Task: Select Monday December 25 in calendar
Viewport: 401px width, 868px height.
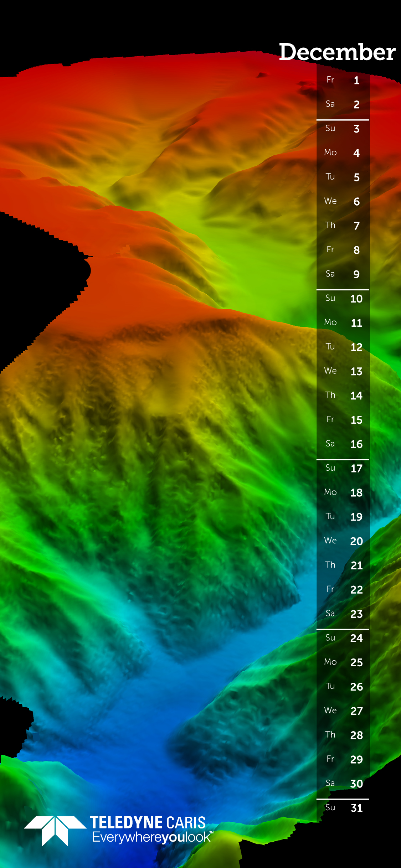Action: [343, 662]
